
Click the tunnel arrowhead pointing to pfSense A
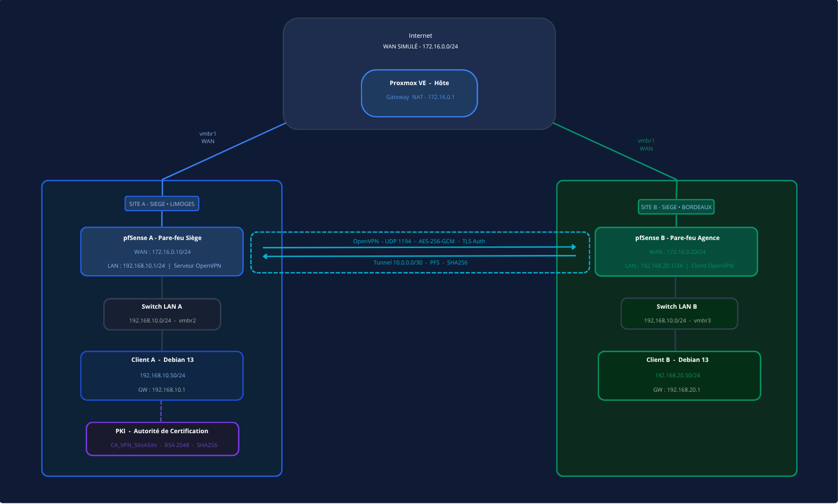pyautogui.click(x=265, y=256)
